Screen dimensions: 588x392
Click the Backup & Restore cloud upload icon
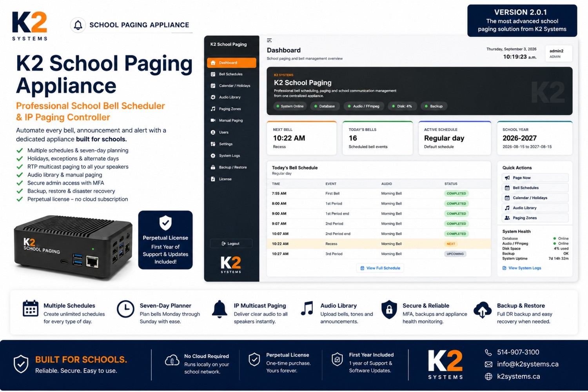(x=483, y=309)
